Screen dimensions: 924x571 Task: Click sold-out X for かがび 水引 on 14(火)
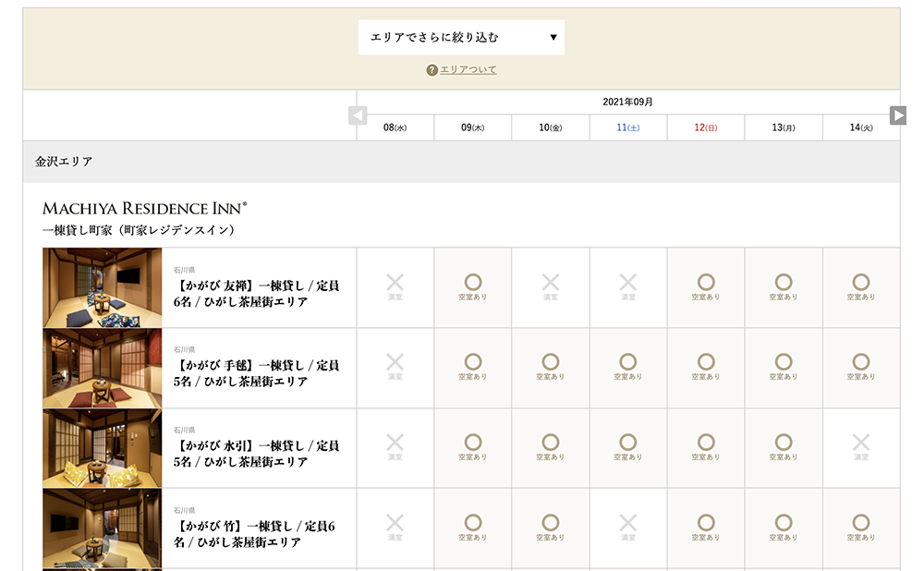pos(861,443)
